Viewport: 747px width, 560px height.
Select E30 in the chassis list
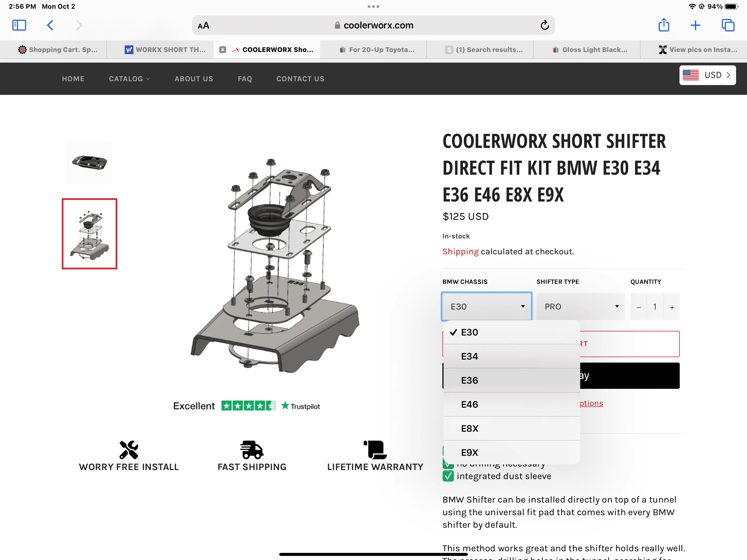(x=512, y=332)
